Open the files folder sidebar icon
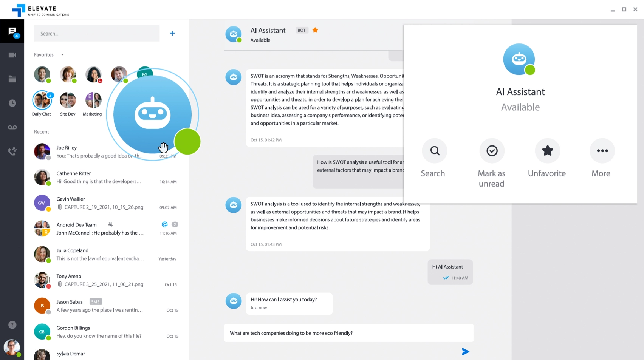This screenshot has height=360, width=644. point(12,79)
